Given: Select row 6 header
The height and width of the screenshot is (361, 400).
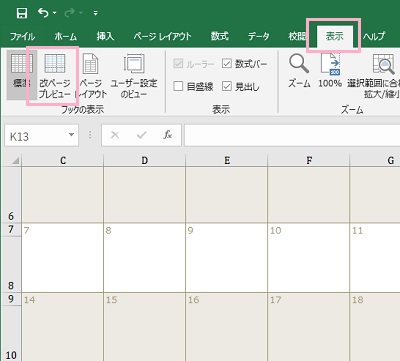Looking at the screenshot, I should coord(11,195).
